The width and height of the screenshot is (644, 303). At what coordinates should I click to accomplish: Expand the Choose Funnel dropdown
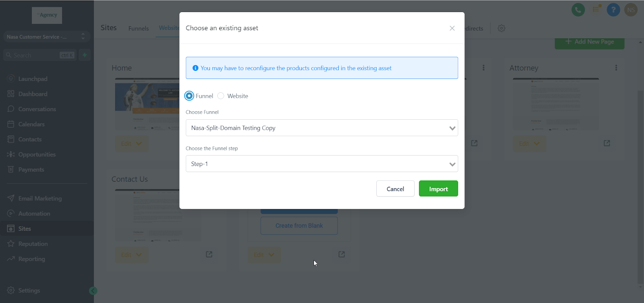(322, 128)
